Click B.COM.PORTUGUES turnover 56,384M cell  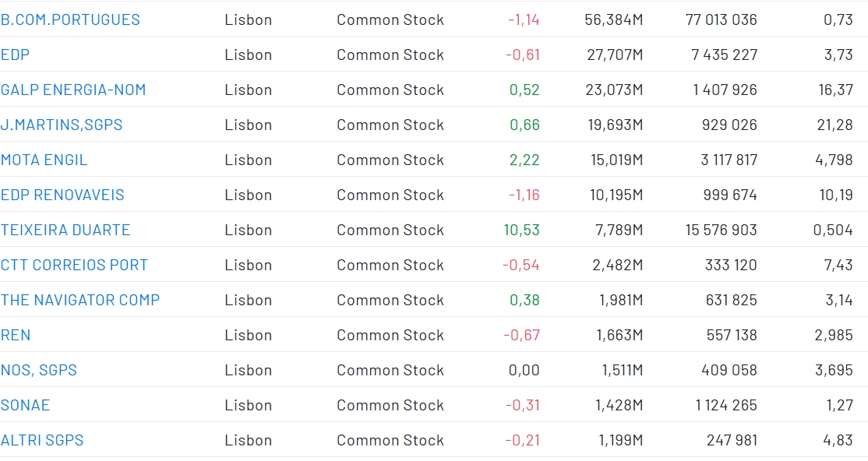coord(614,19)
